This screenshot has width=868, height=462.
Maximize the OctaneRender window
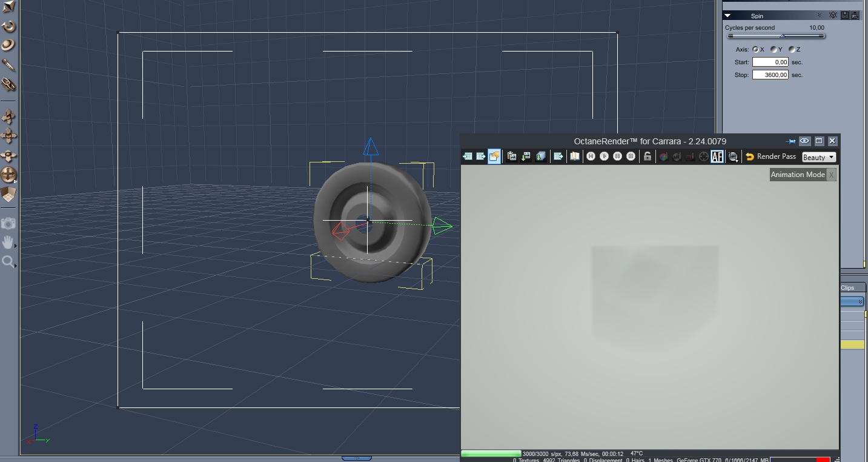tap(819, 141)
